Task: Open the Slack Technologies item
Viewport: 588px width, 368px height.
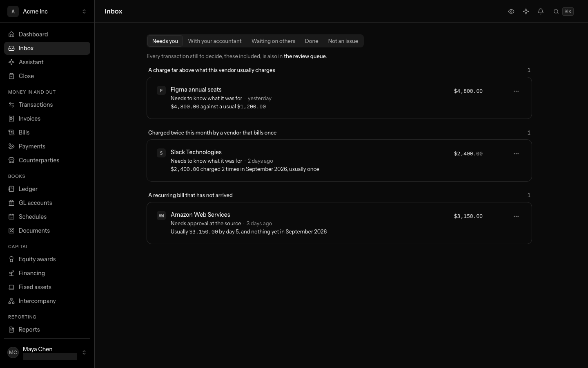Action: (x=339, y=161)
